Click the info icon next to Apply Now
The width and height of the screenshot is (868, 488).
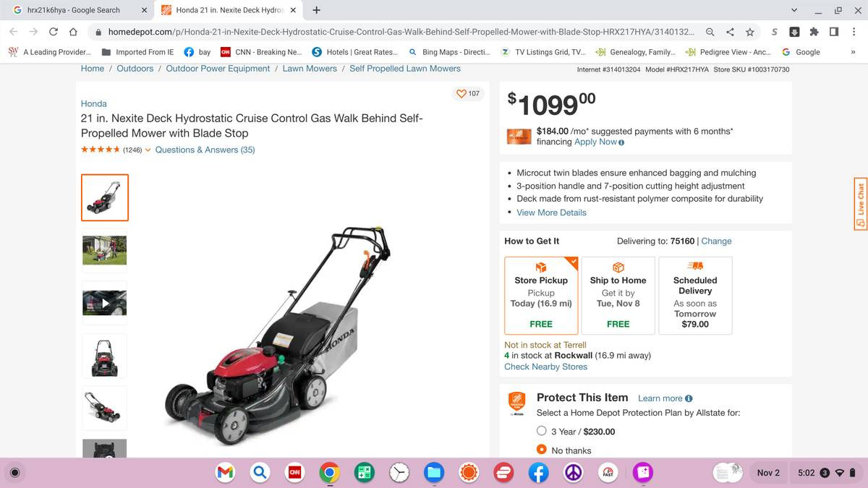621,142
